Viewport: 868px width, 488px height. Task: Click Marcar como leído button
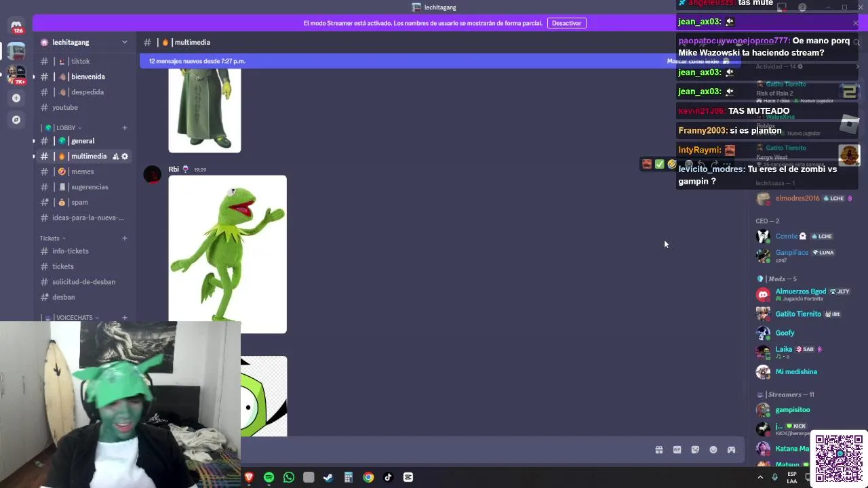[x=698, y=61]
